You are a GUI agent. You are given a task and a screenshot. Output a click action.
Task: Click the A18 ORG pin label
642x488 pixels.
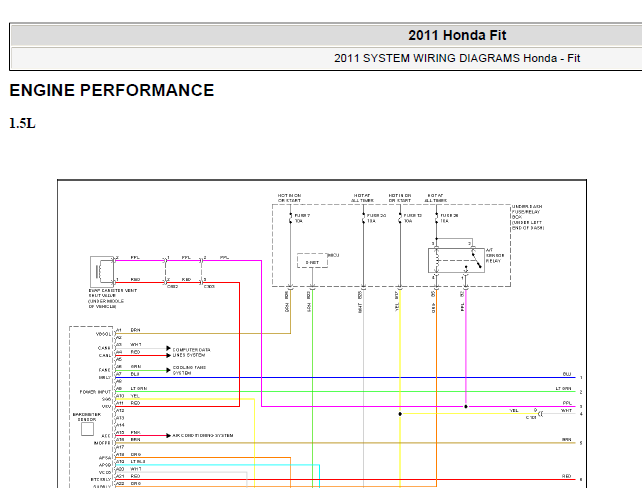[128, 454]
